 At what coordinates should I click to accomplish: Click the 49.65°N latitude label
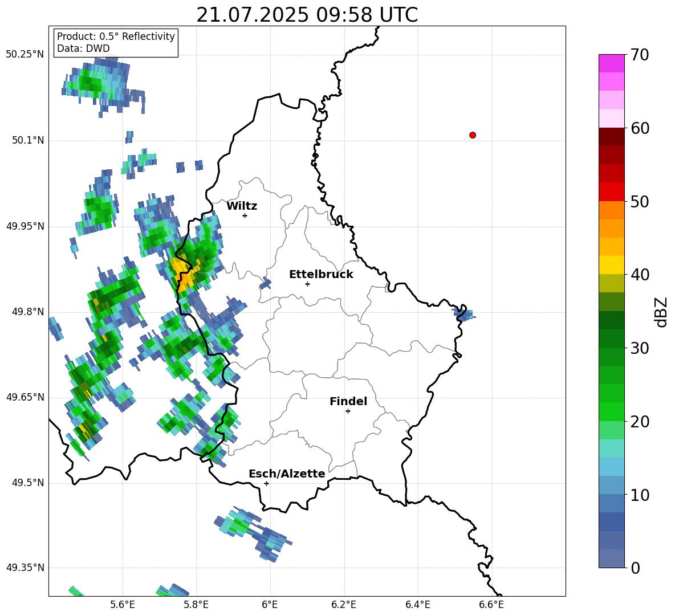[25, 397]
